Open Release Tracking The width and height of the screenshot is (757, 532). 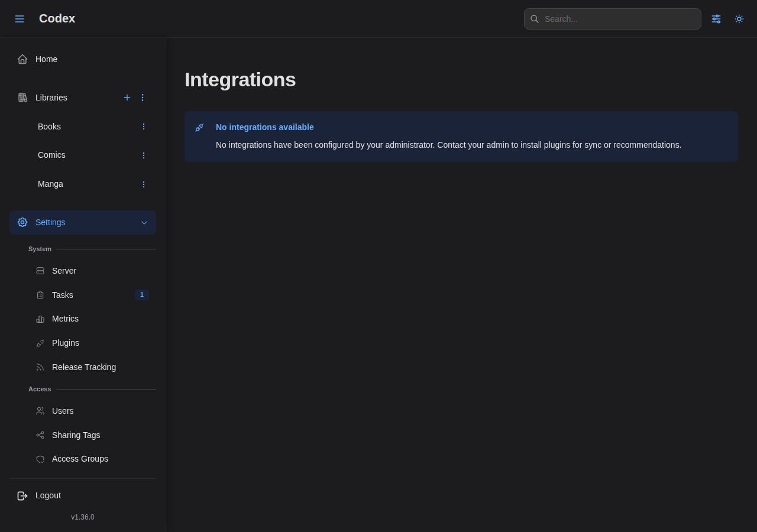coord(92,367)
